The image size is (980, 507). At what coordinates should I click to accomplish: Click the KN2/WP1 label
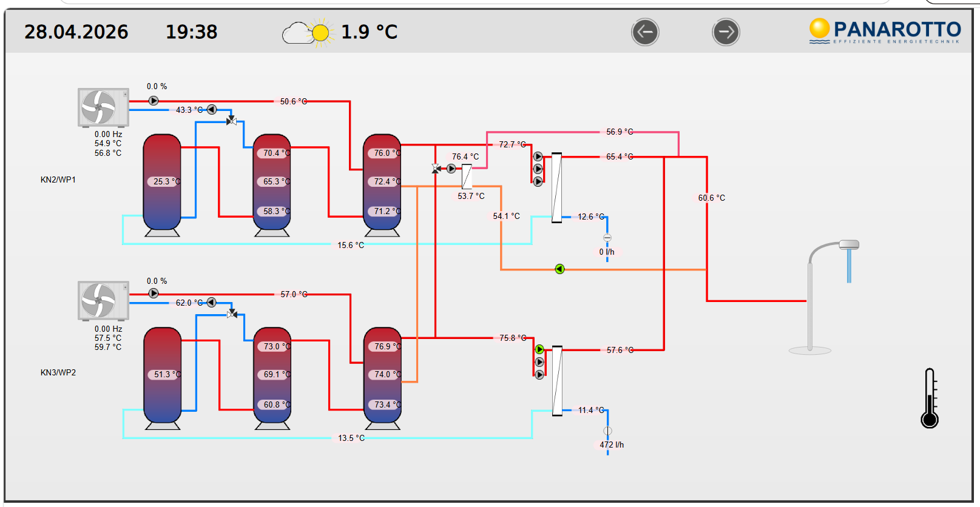(x=58, y=180)
